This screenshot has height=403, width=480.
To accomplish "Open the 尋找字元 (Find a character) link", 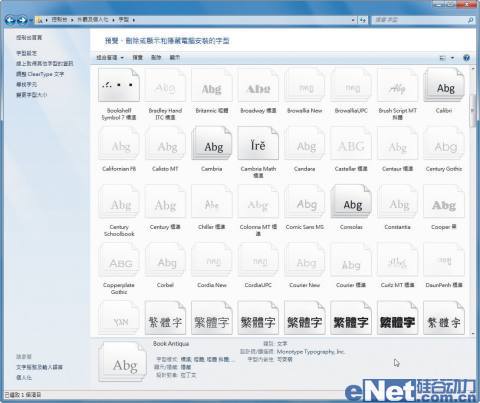I will 27,84.
